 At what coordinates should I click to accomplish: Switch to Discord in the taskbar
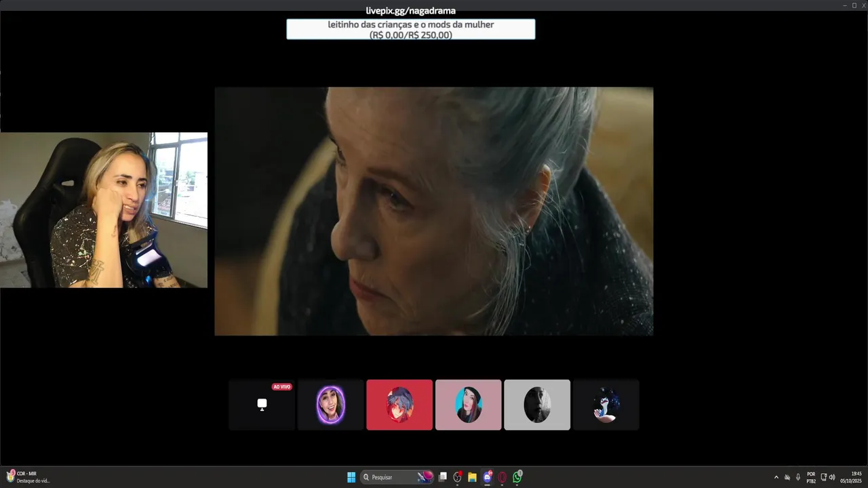(x=487, y=477)
